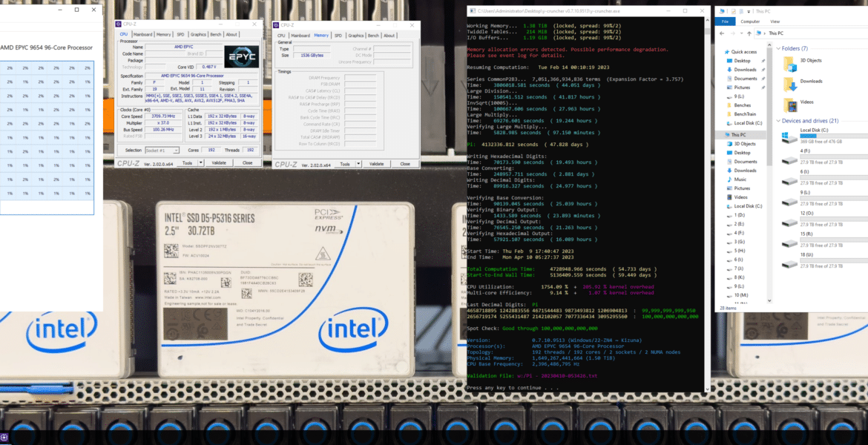Viewport: 868px width, 445px height.
Task: Click the Tools button in CPU-Z processor window
Action: [x=187, y=162]
